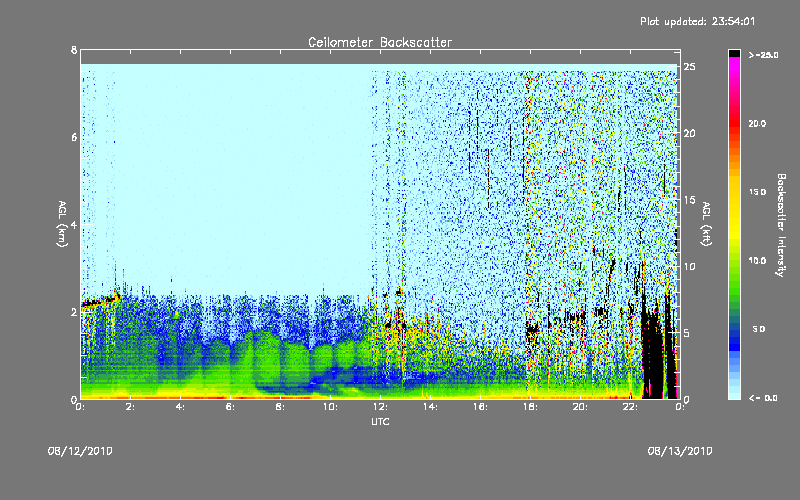Click the "10.0" colorbar label

click(x=757, y=261)
